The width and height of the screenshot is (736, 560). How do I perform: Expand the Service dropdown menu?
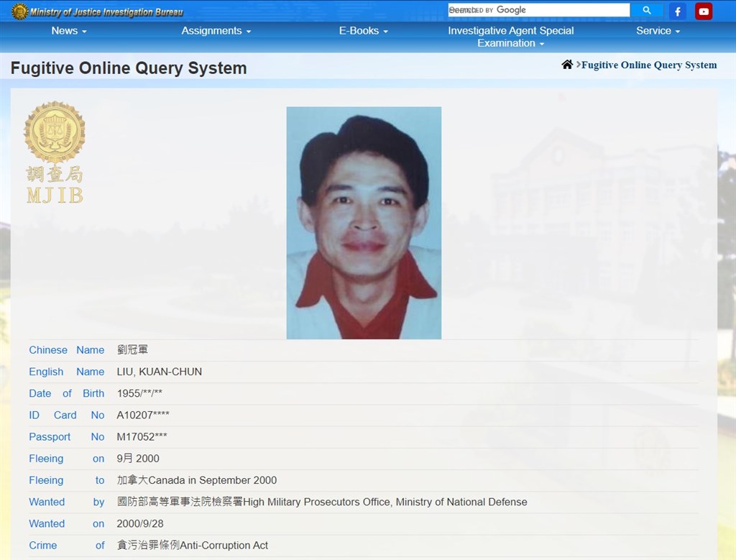click(x=658, y=31)
